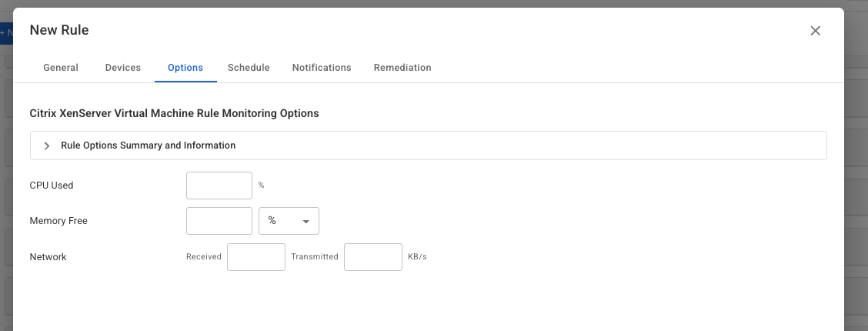
Task: Switch to the General tab
Action: 61,68
